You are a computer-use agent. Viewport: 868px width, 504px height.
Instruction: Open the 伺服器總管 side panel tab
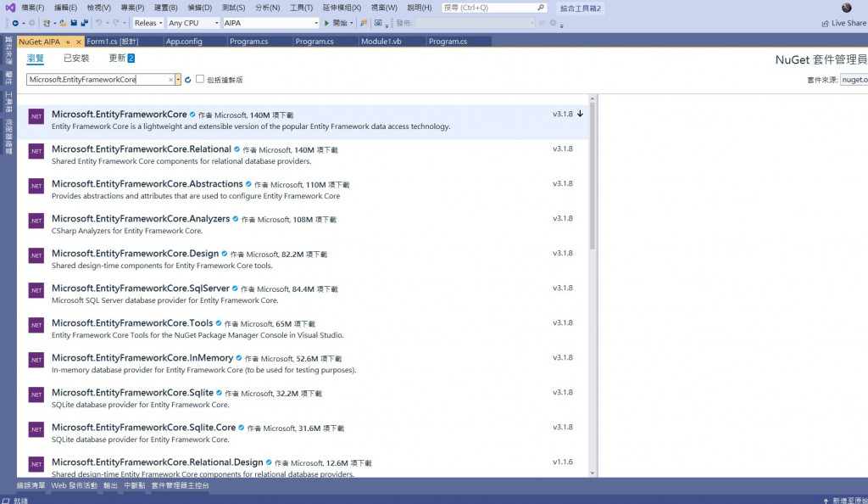(8, 137)
